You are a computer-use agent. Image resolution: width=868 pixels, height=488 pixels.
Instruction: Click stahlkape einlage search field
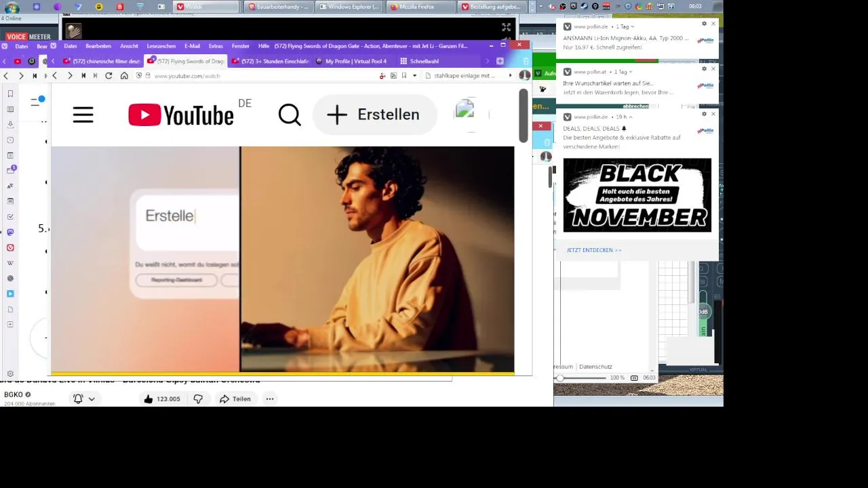[x=465, y=76]
